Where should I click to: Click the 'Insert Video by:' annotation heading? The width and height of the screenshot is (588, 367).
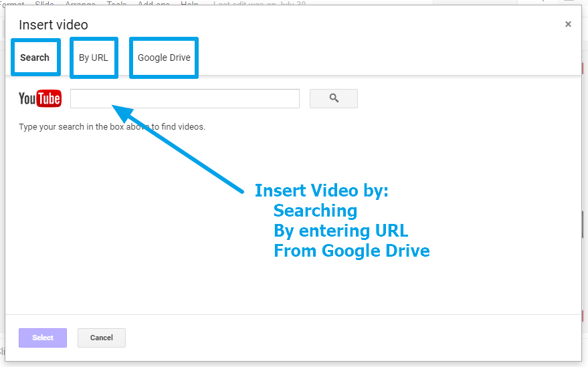(x=321, y=191)
